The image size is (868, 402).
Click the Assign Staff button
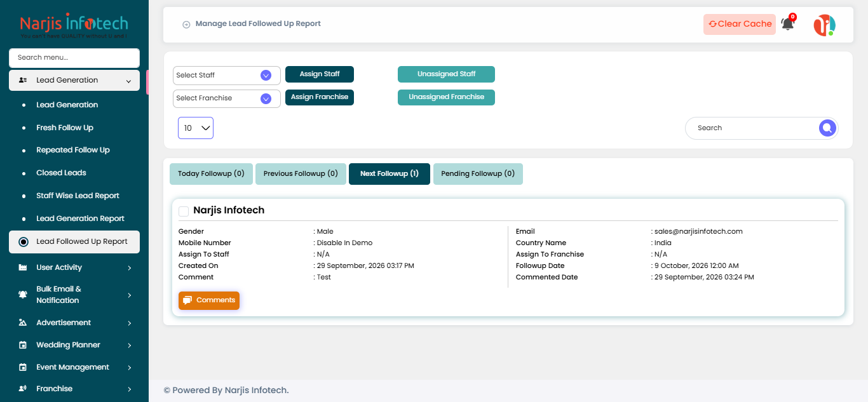coord(320,74)
